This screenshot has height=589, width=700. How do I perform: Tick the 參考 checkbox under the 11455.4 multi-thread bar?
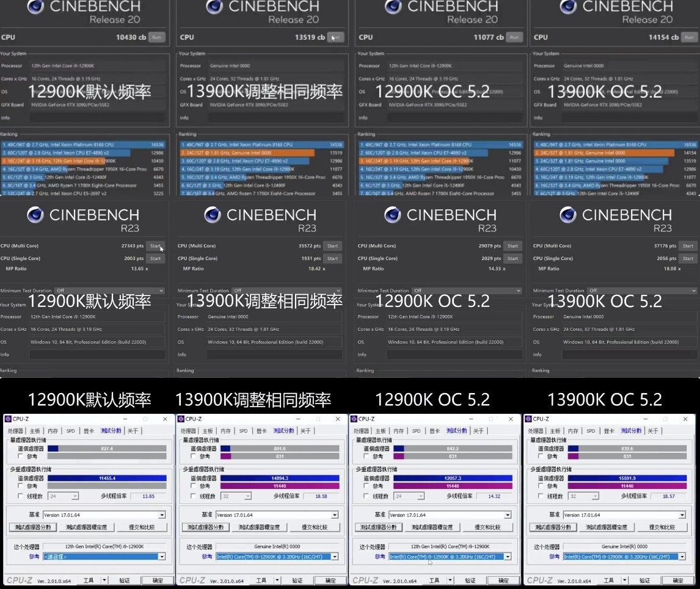[20, 486]
